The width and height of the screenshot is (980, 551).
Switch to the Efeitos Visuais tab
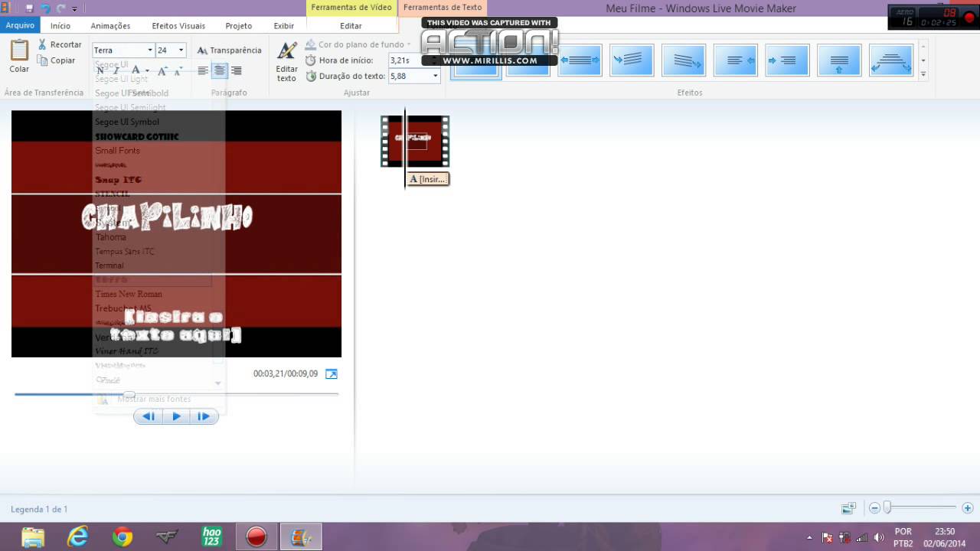click(x=178, y=25)
